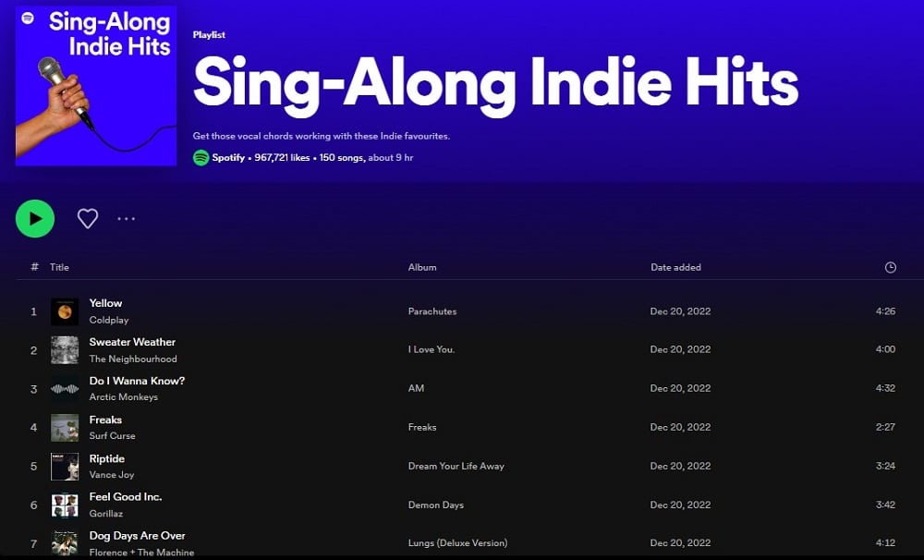Open artist Vance Joy

point(112,475)
